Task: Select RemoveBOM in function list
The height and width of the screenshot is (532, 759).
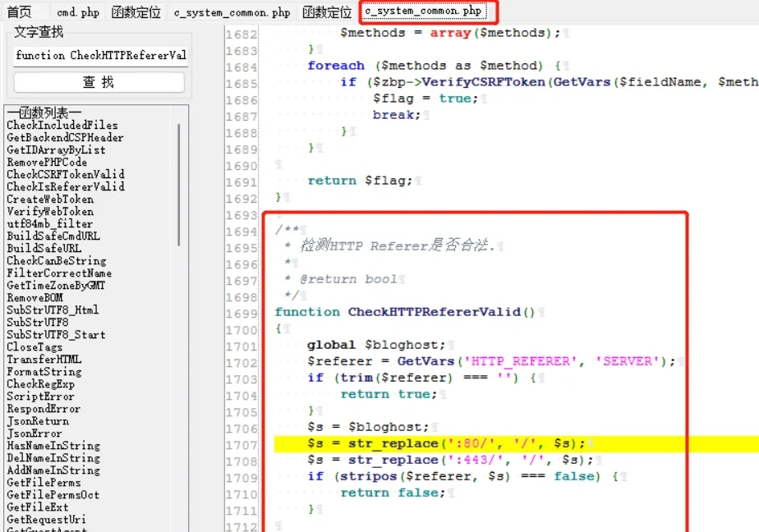Action: tap(34, 297)
